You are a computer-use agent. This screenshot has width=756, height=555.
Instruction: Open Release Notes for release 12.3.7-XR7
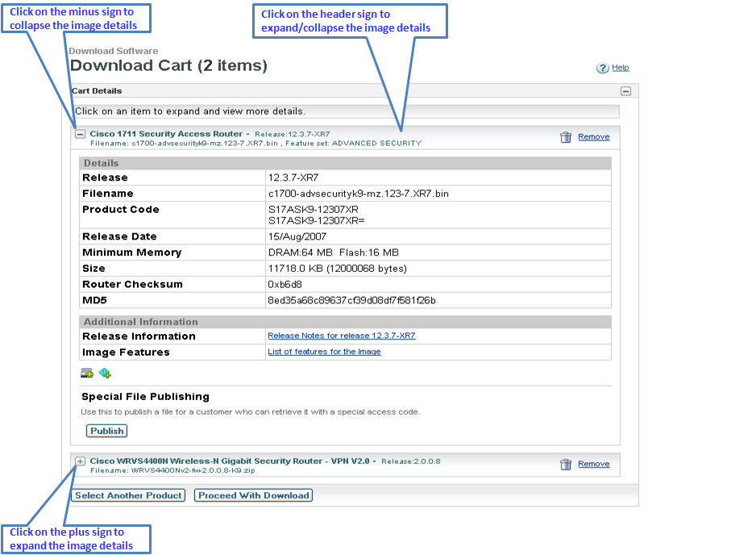click(342, 336)
